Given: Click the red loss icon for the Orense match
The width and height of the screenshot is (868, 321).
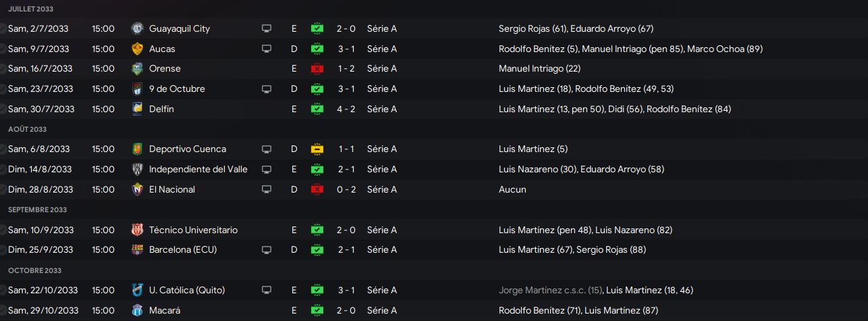Looking at the screenshot, I should tap(317, 68).
